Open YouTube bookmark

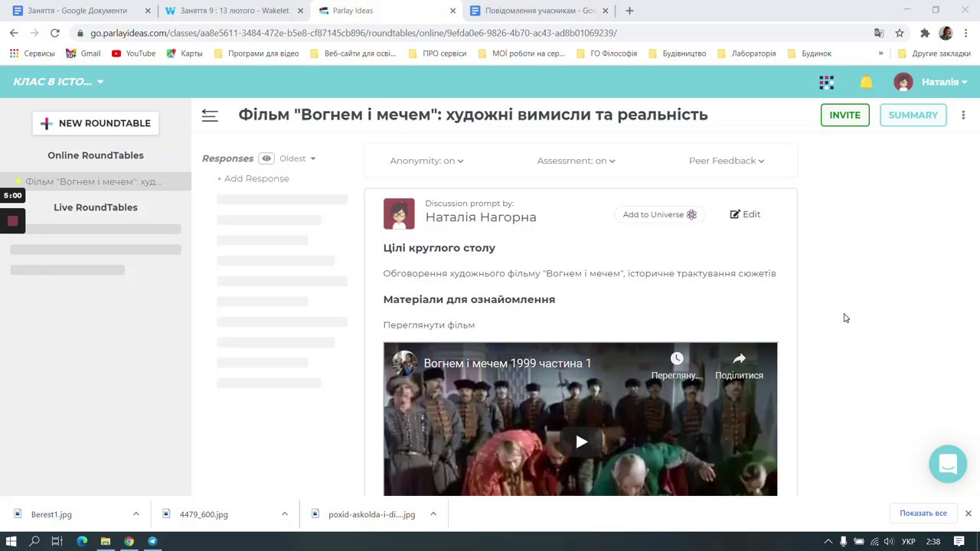133,54
